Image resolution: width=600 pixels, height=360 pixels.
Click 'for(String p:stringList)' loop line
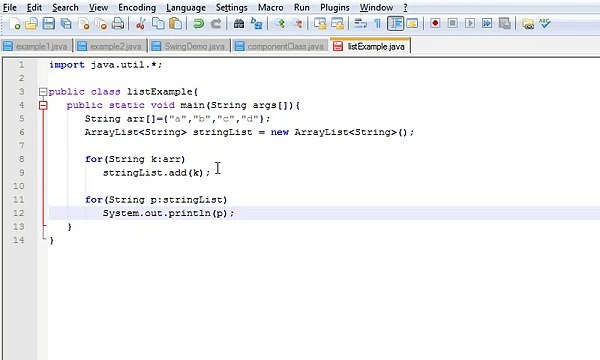[x=156, y=200]
